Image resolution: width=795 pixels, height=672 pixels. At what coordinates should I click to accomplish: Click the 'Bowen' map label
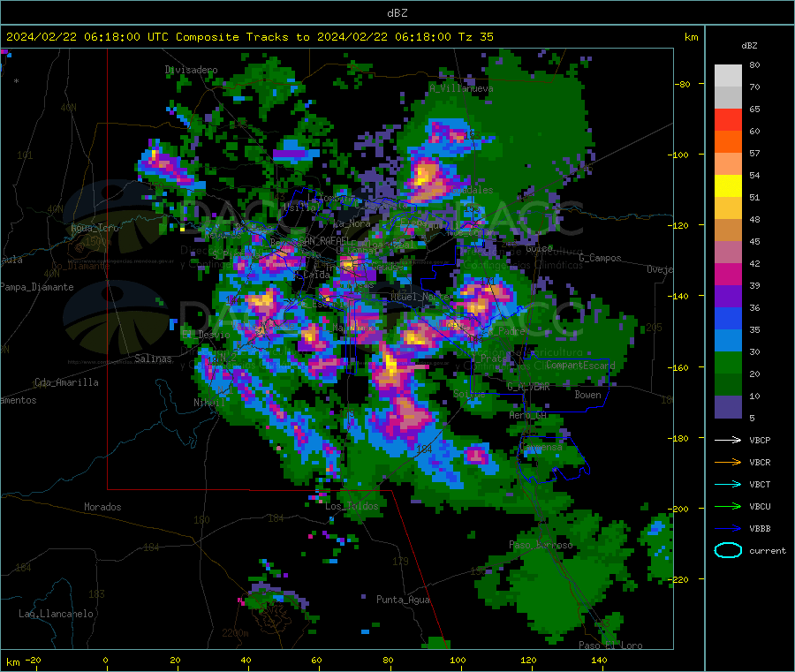pos(587,395)
